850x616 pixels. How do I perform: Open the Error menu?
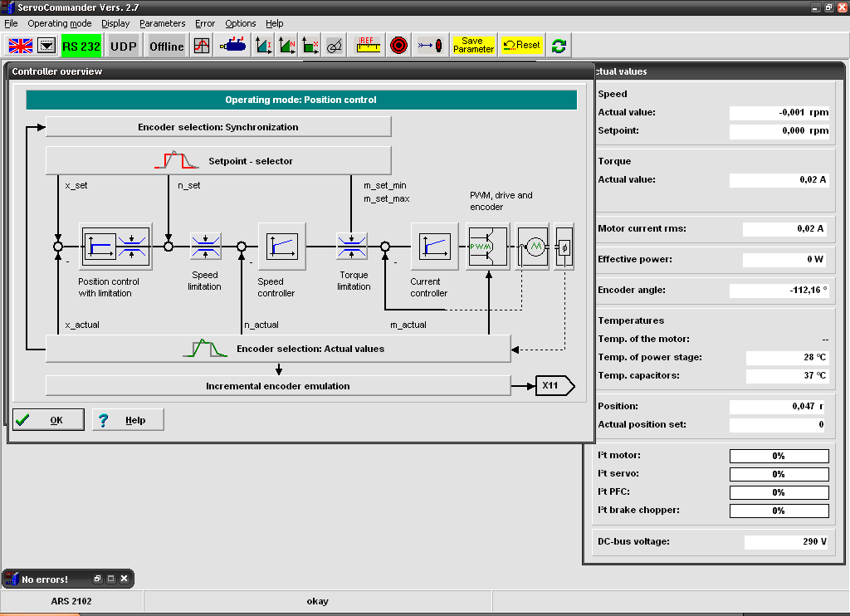(x=205, y=23)
